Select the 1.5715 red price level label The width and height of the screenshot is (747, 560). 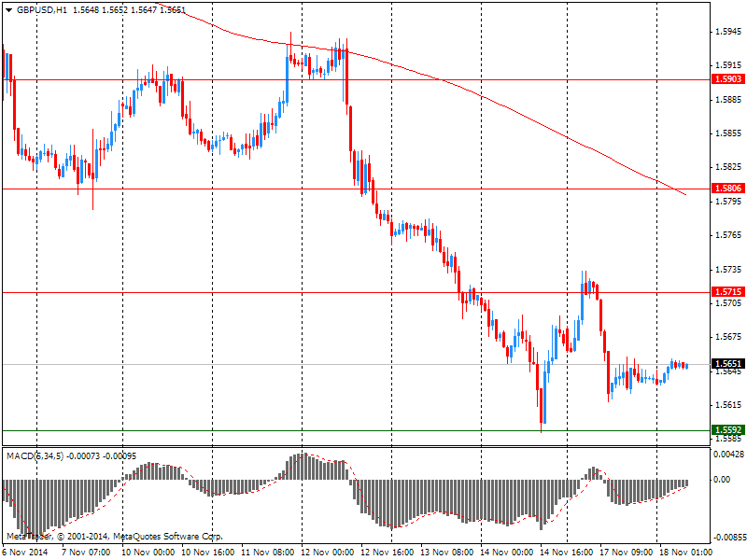pos(727,292)
